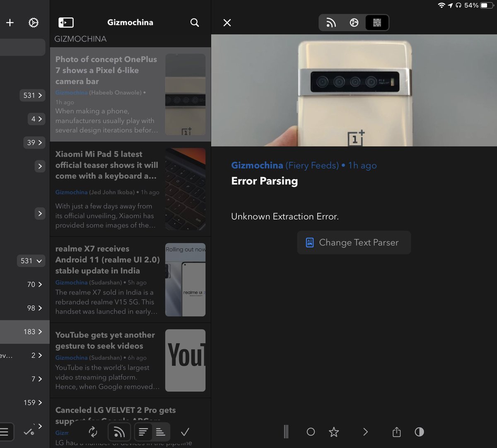Switch to RSS feed view tab
497x448 pixels.
coord(331,23)
